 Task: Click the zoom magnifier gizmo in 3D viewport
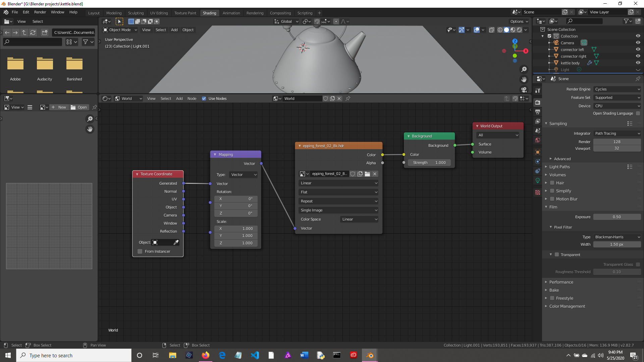(524, 69)
